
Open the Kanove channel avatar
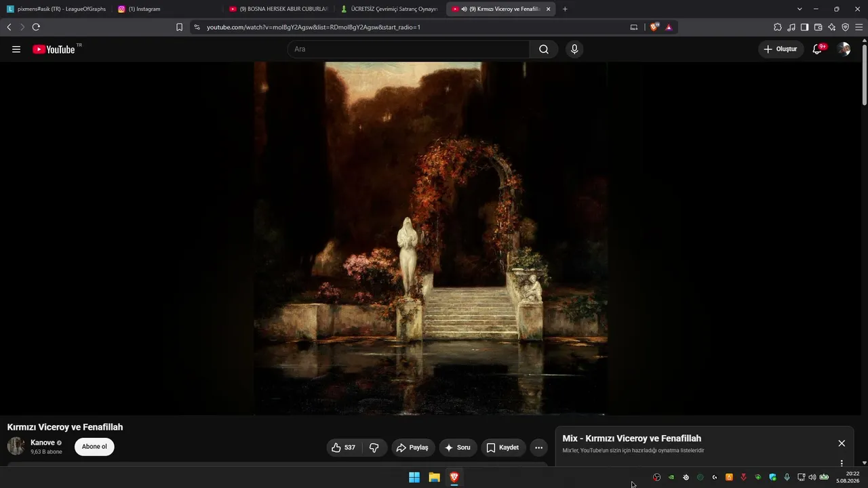pyautogui.click(x=16, y=446)
